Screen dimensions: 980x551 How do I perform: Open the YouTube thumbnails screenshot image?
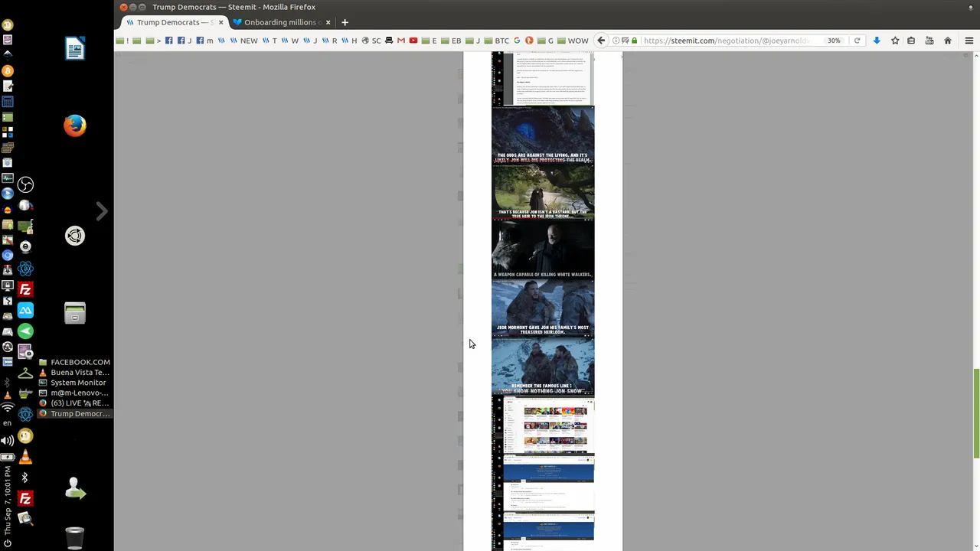543,426
